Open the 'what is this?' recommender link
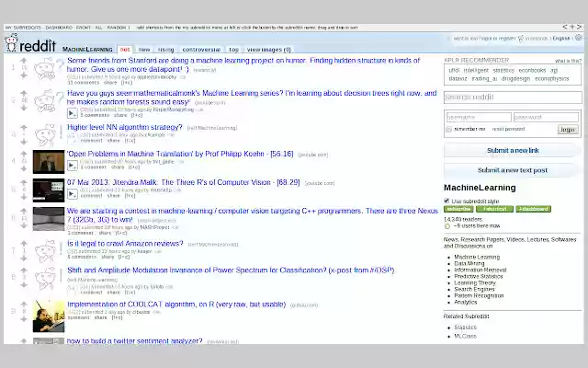588x368 pixels. tap(568, 61)
